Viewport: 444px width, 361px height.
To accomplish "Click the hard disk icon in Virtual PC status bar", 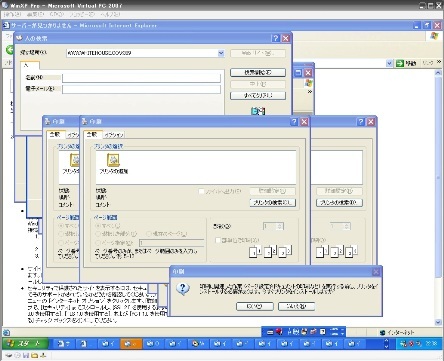I will 9,356.
